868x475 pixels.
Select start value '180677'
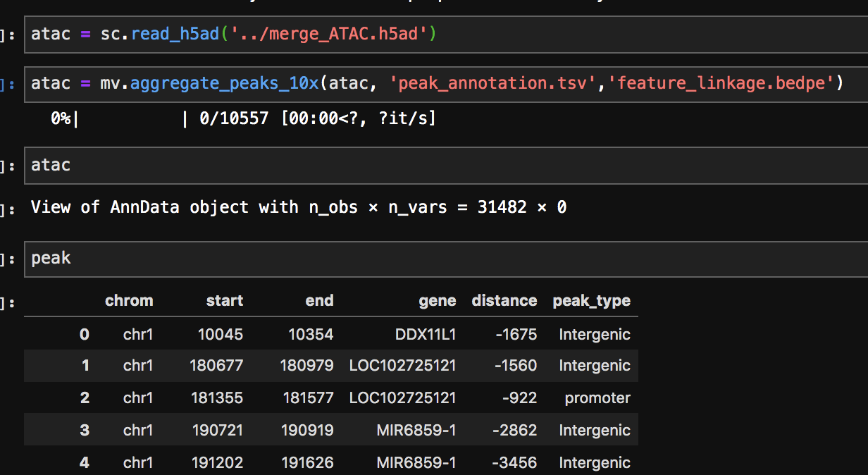216,366
